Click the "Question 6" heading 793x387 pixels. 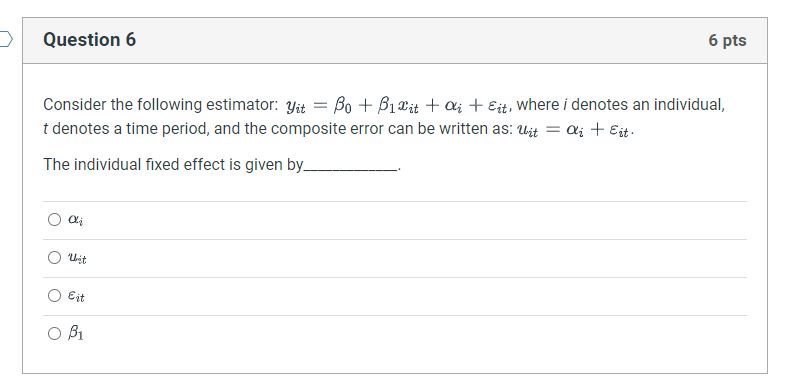[x=90, y=39]
